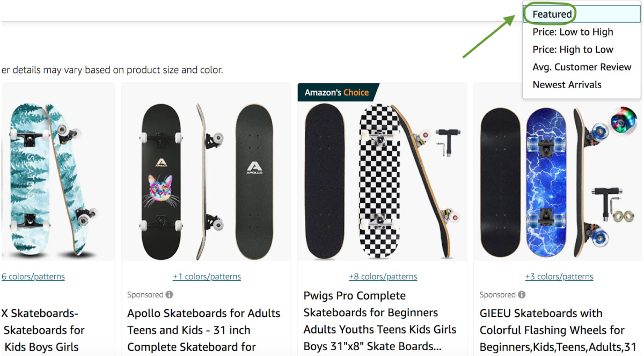Image resolution: width=644 pixels, height=356 pixels.
Task: Open Pwigs Pro Complete Skateboards title
Action: [x=380, y=321]
